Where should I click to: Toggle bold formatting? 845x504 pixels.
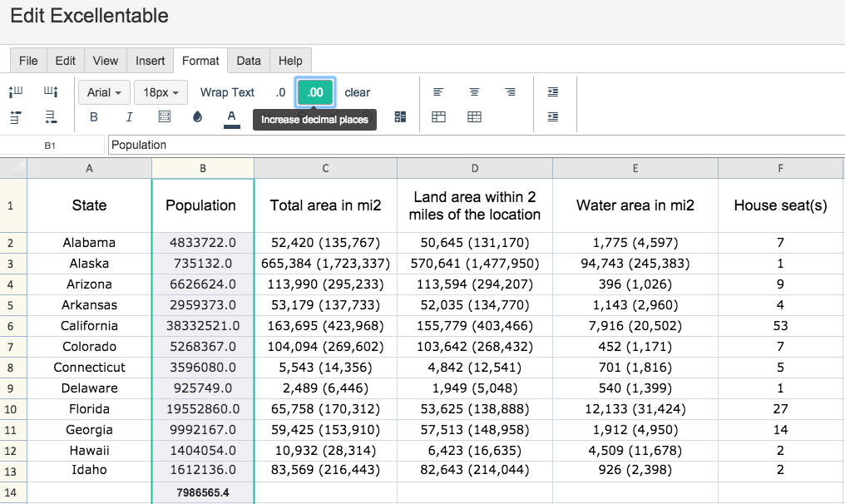point(94,117)
